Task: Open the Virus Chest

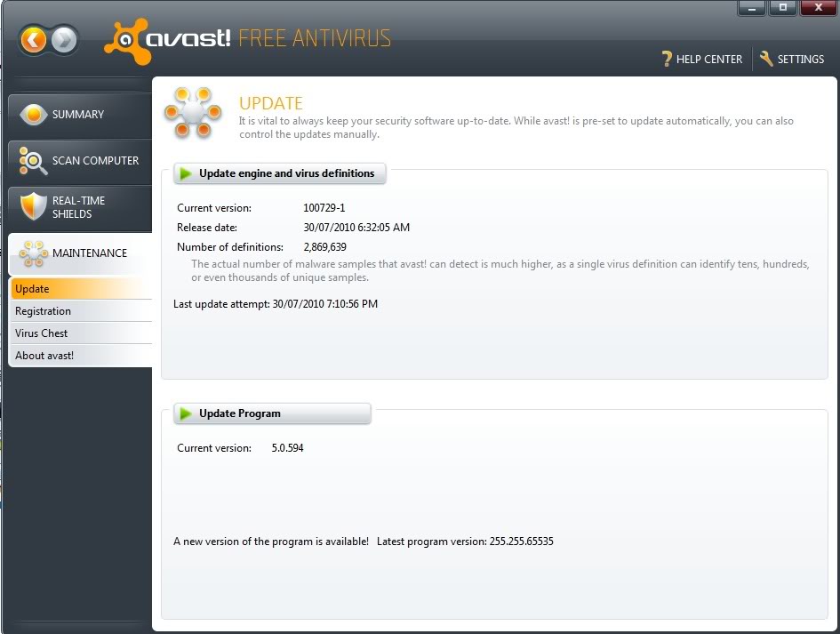Action: pos(82,333)
